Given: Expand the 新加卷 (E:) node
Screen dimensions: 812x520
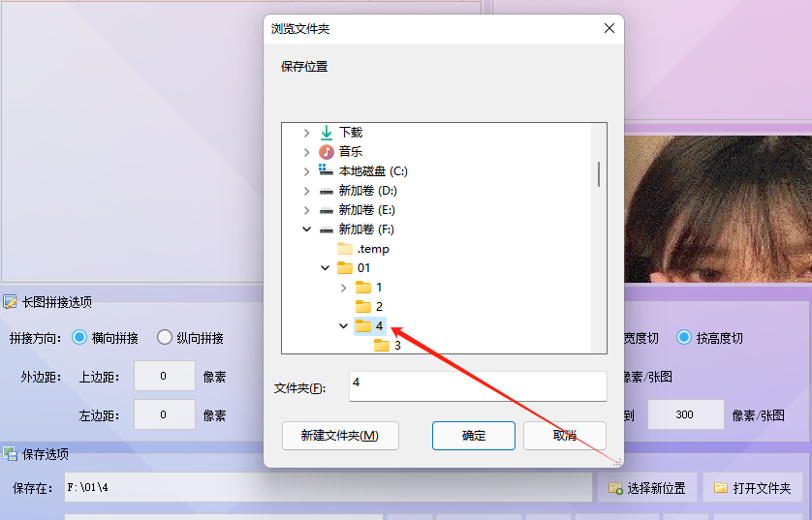Looking at the screenshot, I should [306, 210].
